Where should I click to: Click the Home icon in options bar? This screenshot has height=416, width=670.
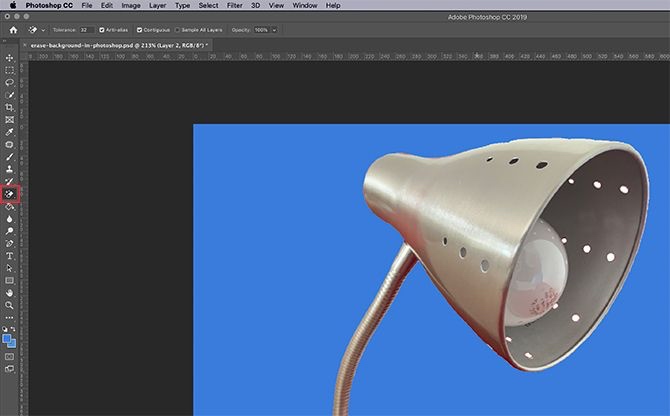[13, 30]
